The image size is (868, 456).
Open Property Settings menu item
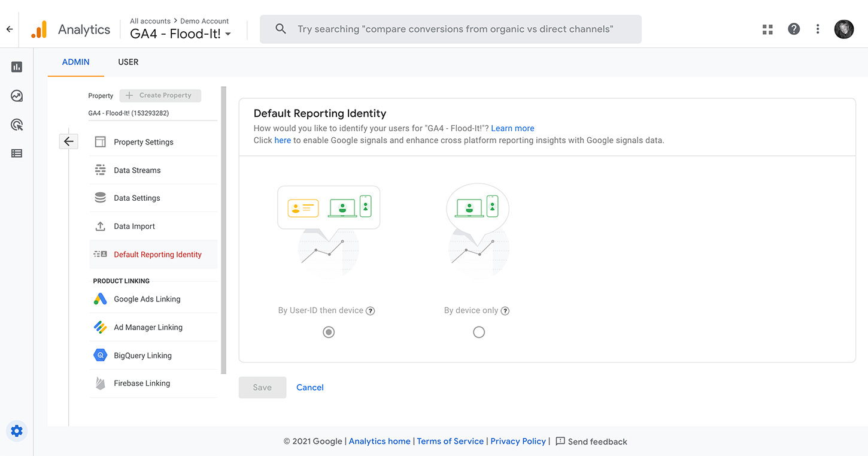[153, 142]
